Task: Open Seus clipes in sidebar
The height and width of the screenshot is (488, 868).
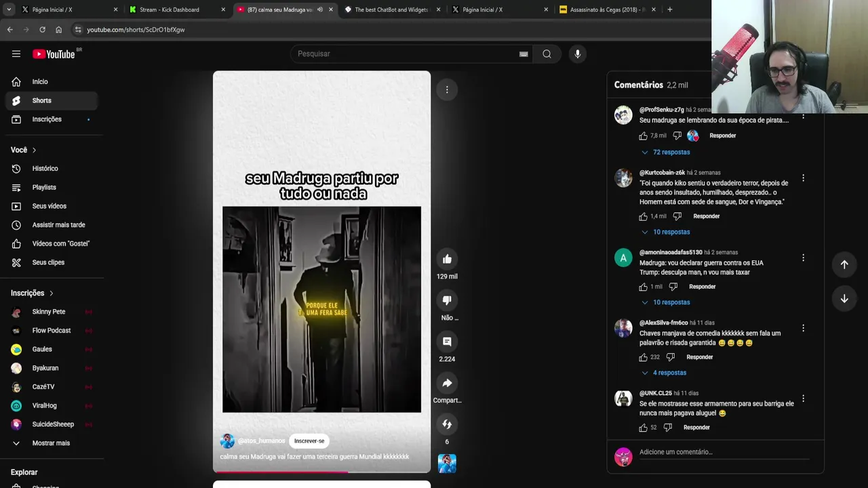Action: tap(52, 262)
